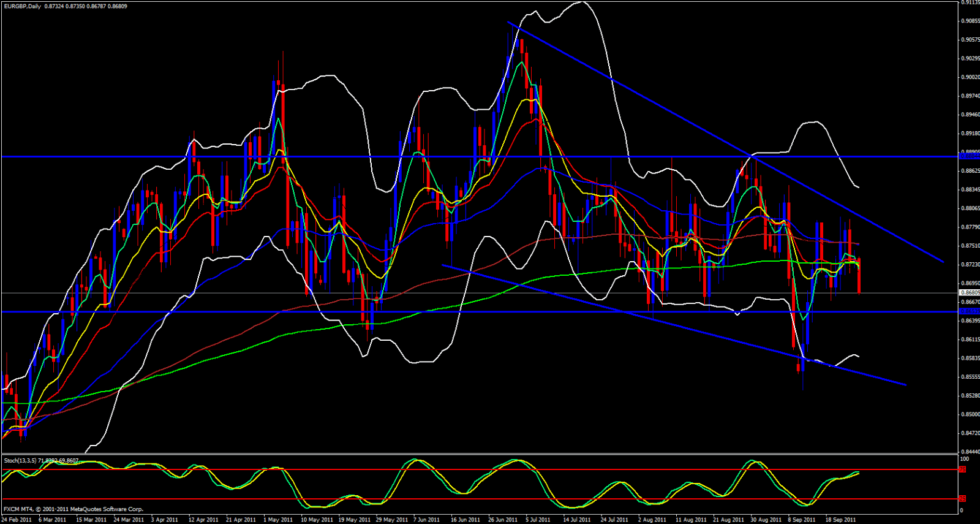Viewport: 980px width, 524px height.
Task: Click the EURGBP,Daily chart title text
Action: pyautogui.click(x=21, y=6)
